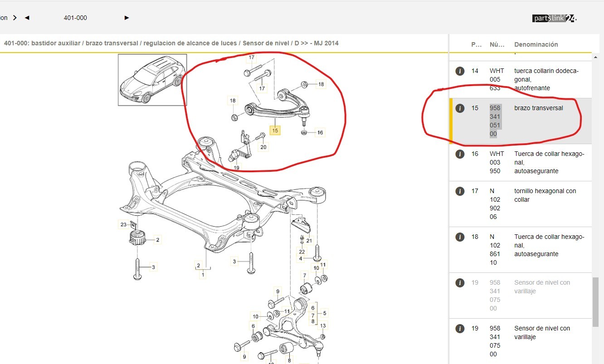Show info for tornillo hexagonal row 17
This screenshot has height=364, width=604.
(460, 191)
